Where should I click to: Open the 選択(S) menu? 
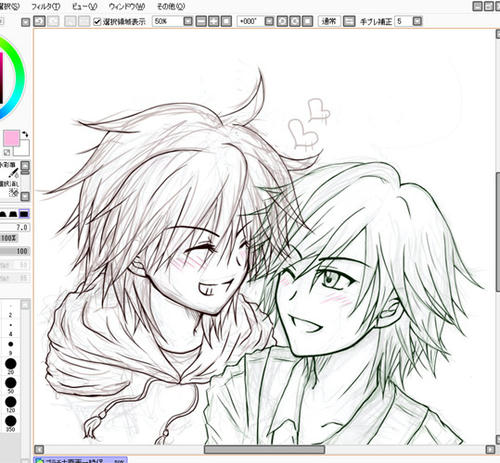click(x=10, y=6)
